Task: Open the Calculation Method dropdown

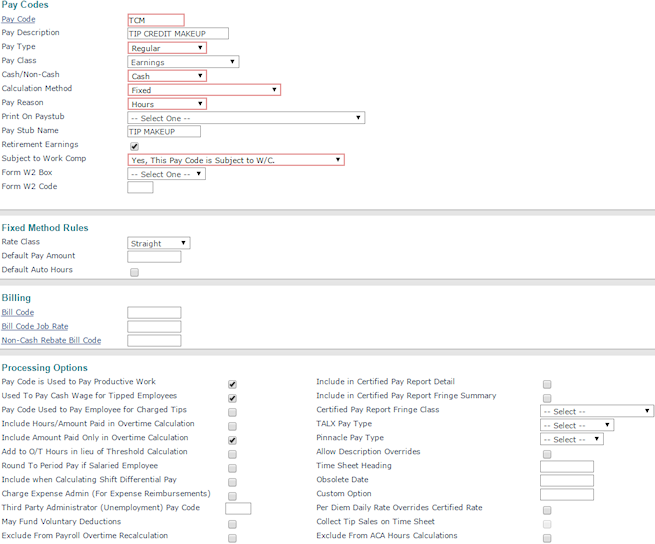Action: [204, 90]
